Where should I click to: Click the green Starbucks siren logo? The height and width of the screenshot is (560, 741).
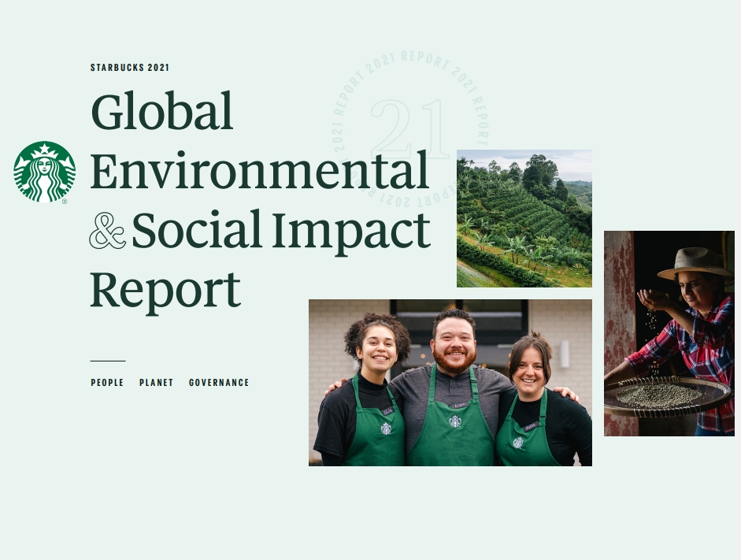(44, 172)
